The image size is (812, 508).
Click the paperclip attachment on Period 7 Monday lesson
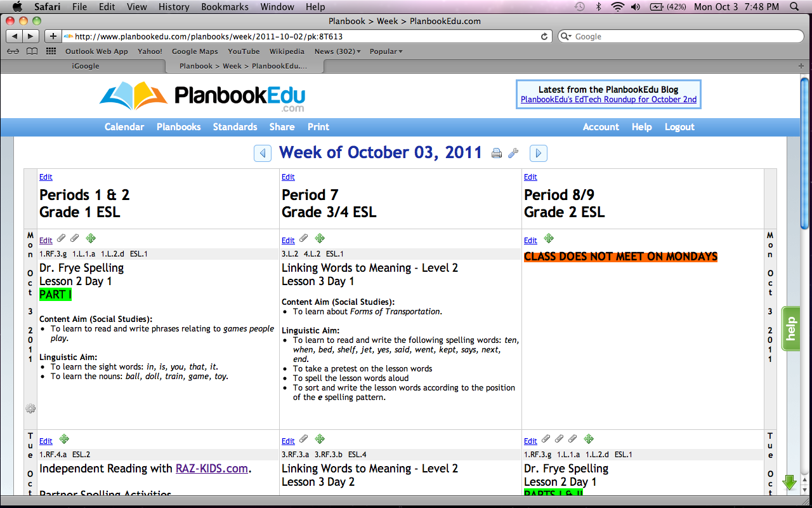[303, 238]
